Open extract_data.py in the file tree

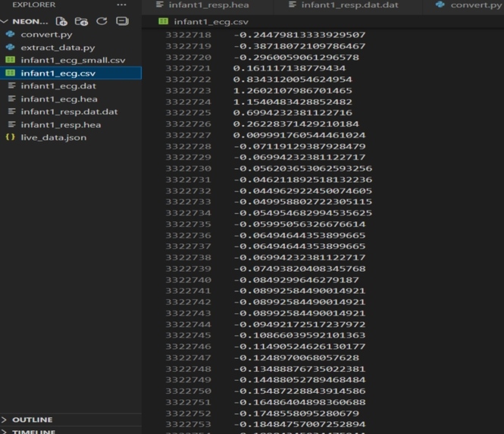pyautogui.click(x=58, y=48)
